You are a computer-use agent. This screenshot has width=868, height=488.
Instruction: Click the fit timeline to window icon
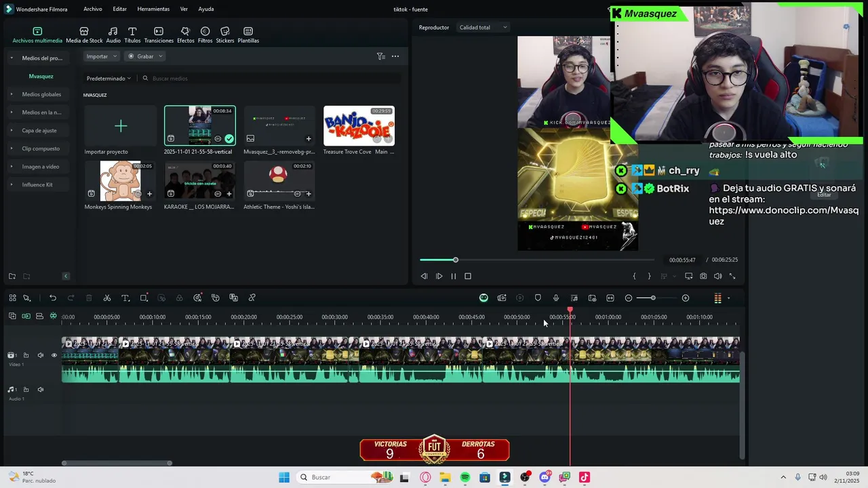[x=610, y=298]
